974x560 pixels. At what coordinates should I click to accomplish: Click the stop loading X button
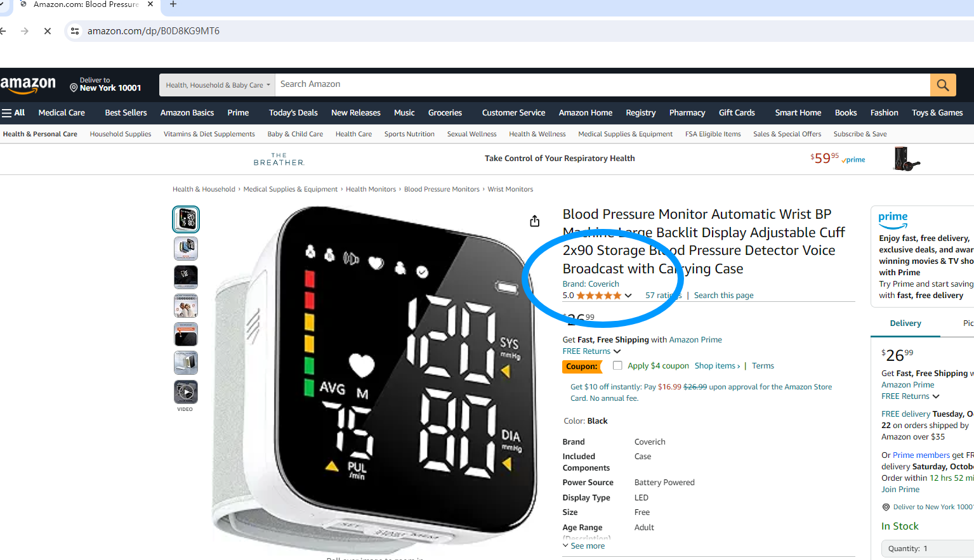tap(48, 31)
